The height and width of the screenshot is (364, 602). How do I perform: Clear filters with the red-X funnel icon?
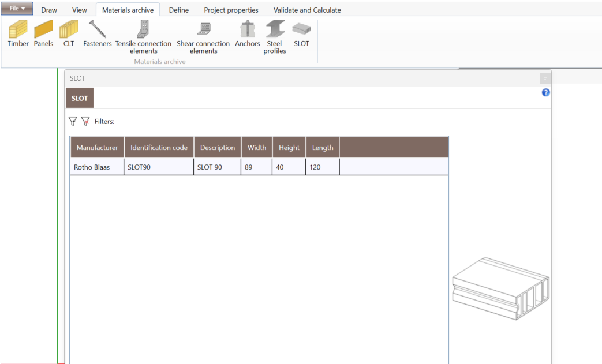coord(85,121)
